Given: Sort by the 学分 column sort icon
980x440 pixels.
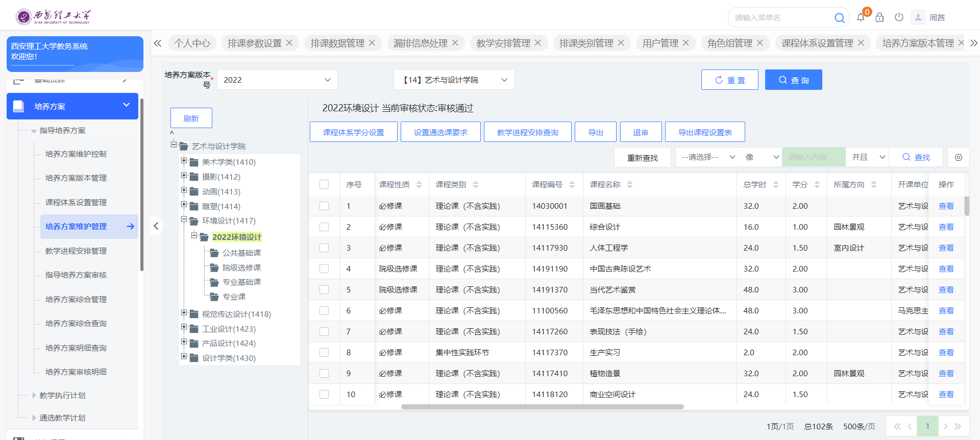Looking at the screenshot, I should click(x=817, y=185).
